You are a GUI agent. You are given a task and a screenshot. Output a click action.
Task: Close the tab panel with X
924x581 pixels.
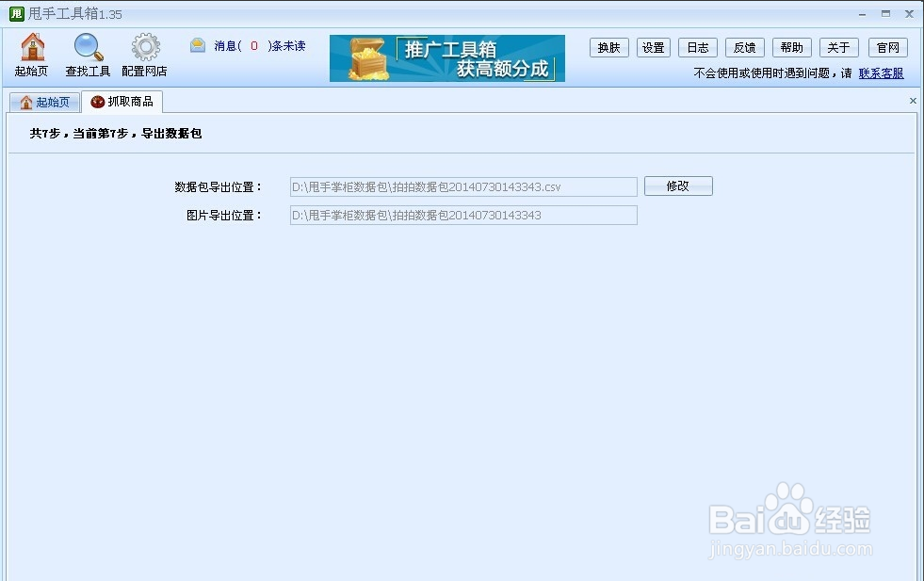pos(913,101)
